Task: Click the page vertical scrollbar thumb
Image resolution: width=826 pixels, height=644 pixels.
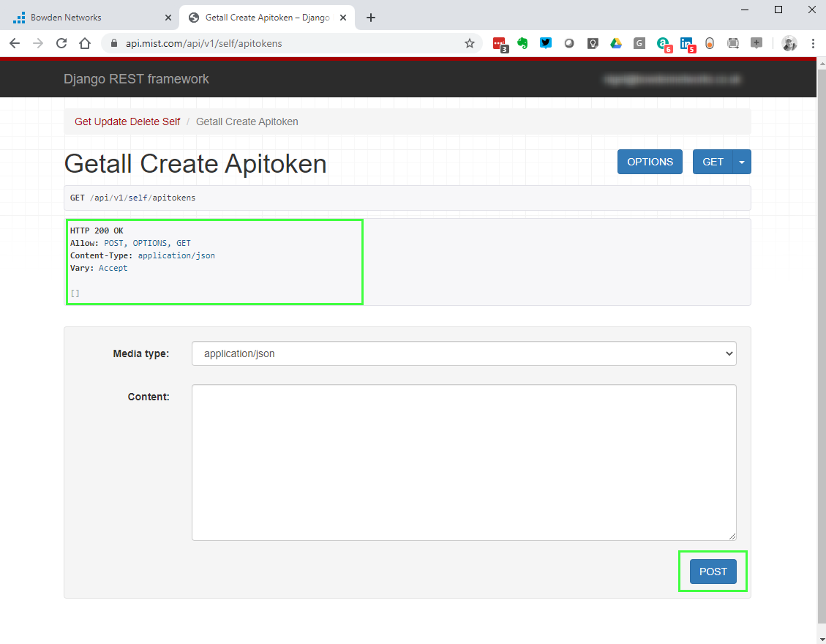Action: click(x=822, y=345)
